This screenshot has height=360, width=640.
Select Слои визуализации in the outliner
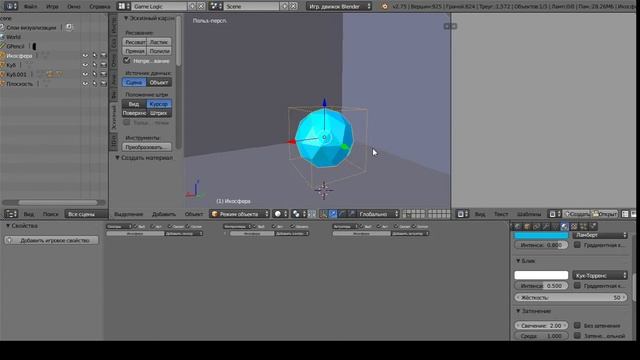click(x=31, y=27)
